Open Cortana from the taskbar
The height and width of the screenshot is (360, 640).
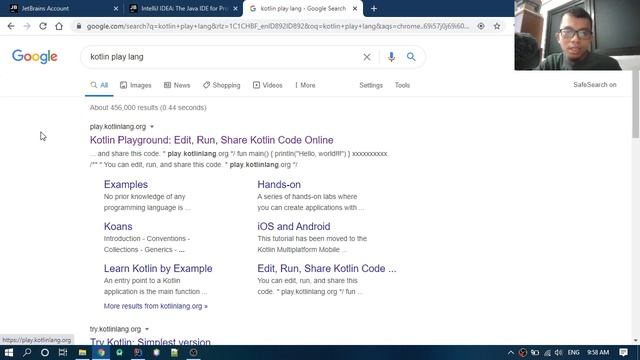pyautogui.click(x=45, y=353)
